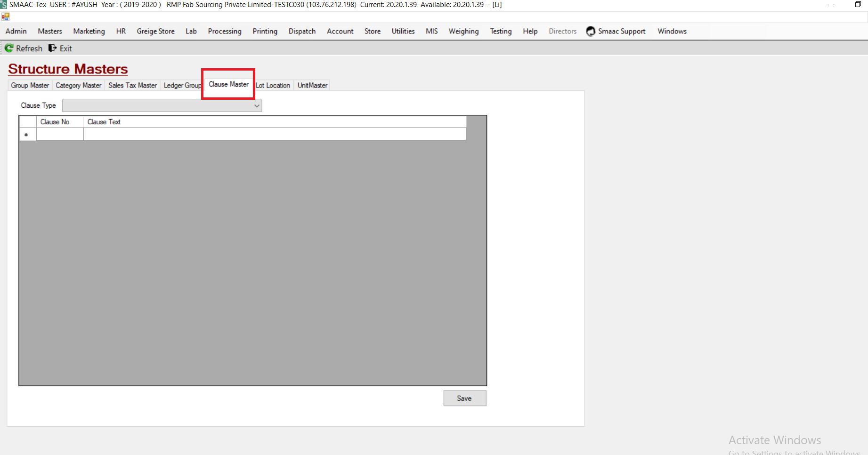Open the Weighing menu
This screenshot has height=455, width=868.
(463, 31)
